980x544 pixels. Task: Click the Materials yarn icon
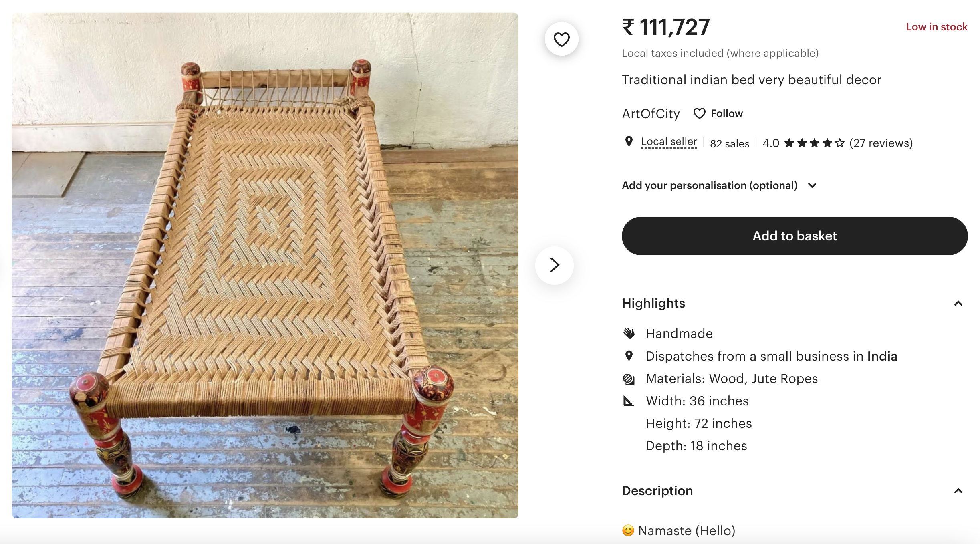(629, 379)
